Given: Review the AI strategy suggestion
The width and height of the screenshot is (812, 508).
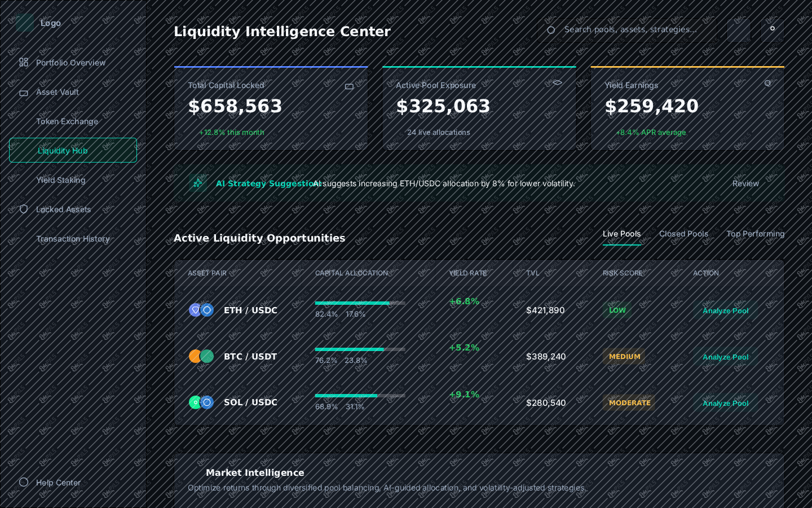Looking at the screenshot, I should point(745,183).
